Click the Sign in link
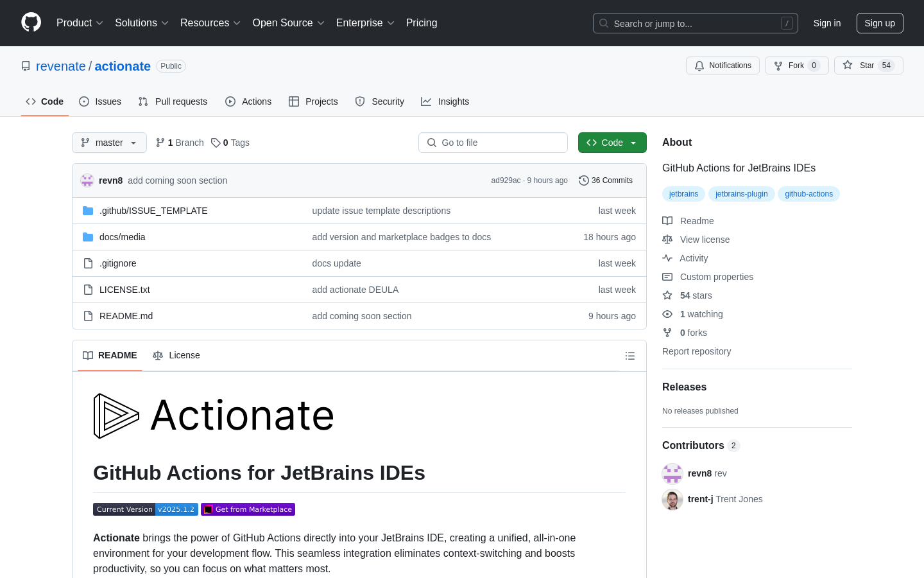The width and height of the screenshot is (924, 578). tap(827, 23)
